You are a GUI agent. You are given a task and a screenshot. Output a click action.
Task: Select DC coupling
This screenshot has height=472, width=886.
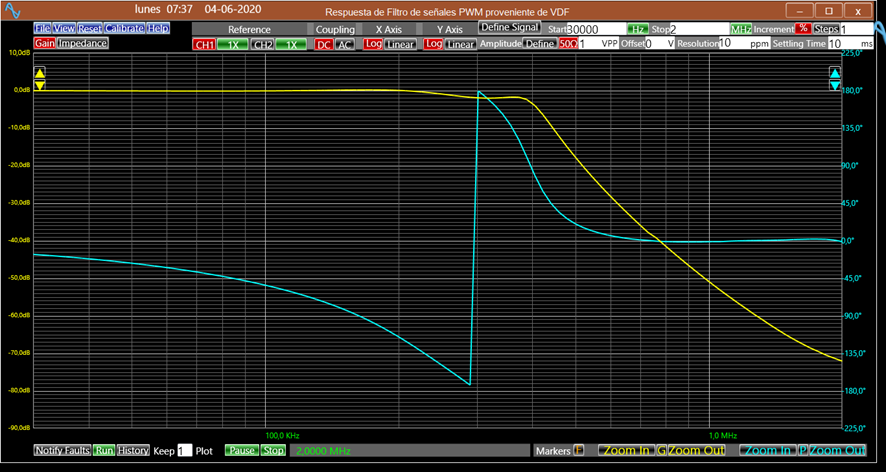click(x=324, y=45)
